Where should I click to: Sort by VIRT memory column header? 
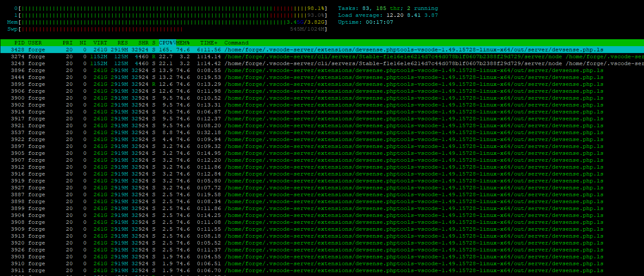100,43
